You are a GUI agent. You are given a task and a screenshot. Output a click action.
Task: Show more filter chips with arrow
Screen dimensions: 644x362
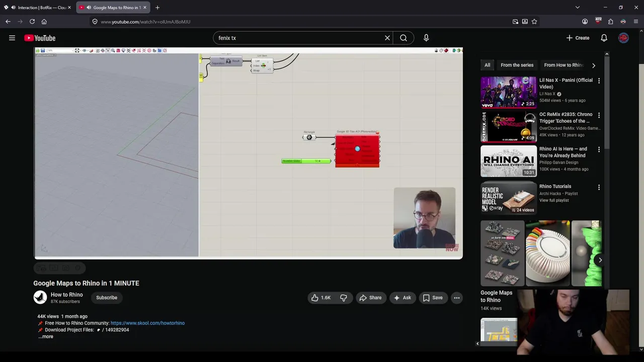594,65
